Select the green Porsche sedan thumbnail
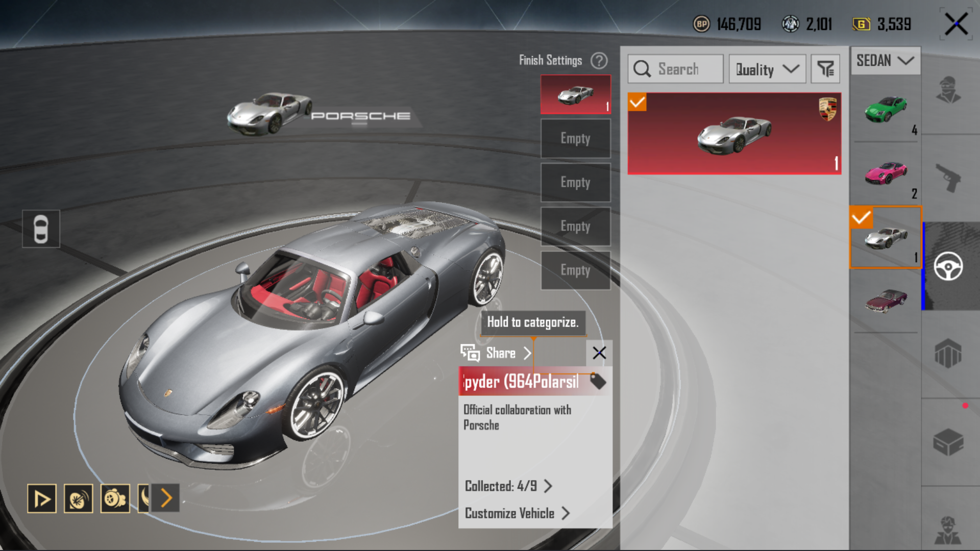This screenshot has height=551, width=980. pyautogui.click(x=886, y=110)
